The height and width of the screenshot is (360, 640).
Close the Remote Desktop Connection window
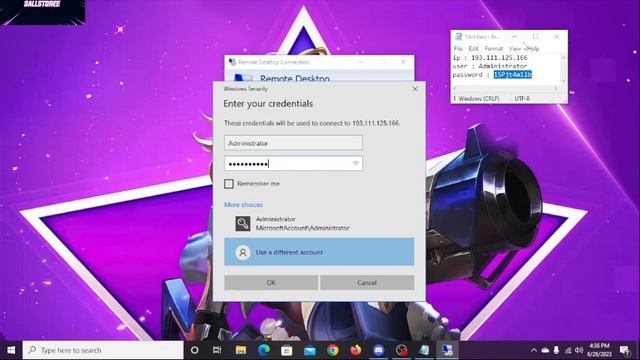point(403,62)
